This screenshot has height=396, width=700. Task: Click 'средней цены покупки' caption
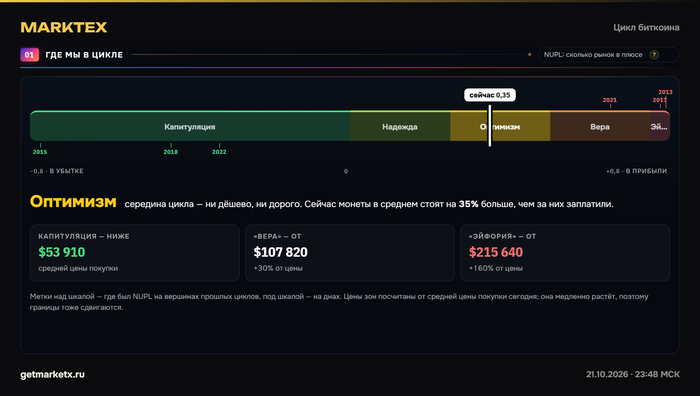click(78, 268)
